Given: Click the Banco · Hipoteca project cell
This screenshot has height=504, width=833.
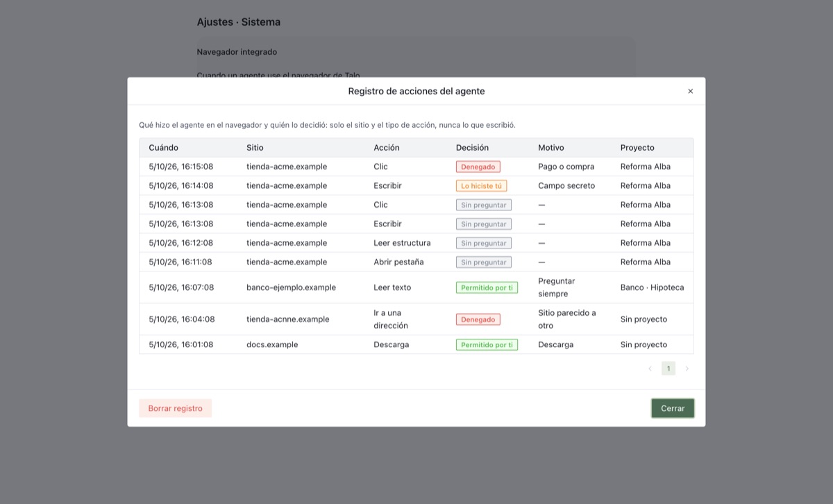Looking at the screenshot, I should pos(652,287).
